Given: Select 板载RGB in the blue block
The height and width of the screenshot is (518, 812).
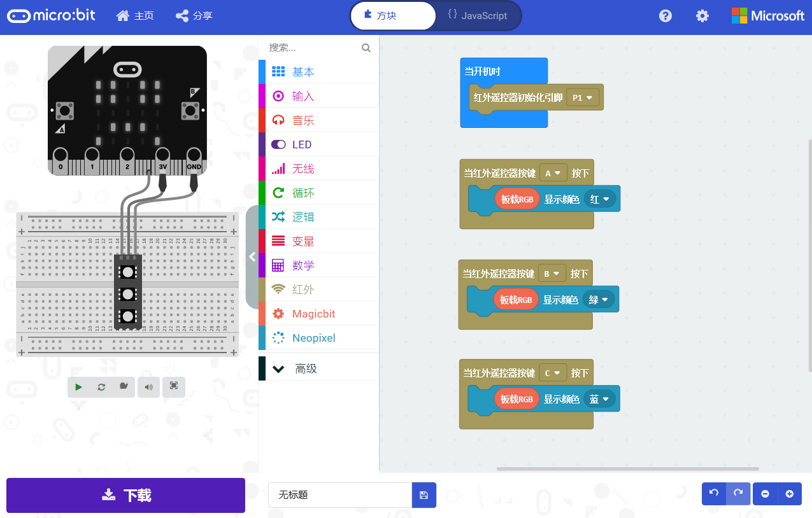Looking at the screenshot, I should click(516, 399).
